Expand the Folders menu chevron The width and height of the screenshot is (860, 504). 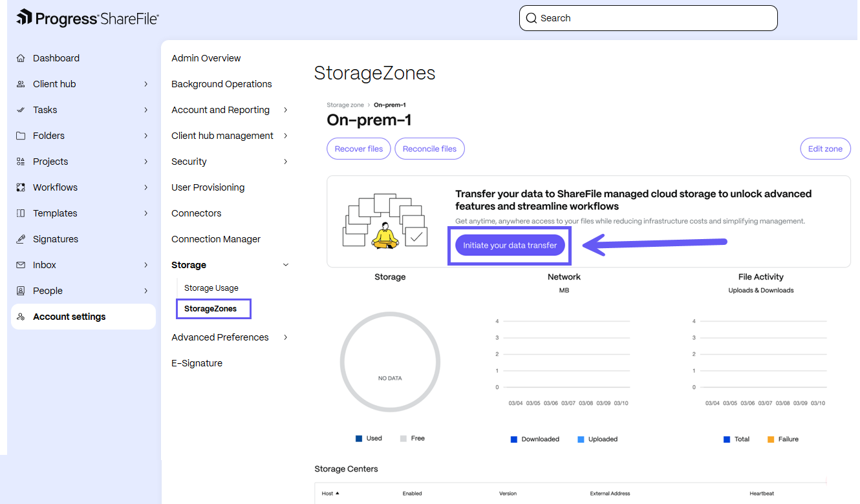pos(146,136)
